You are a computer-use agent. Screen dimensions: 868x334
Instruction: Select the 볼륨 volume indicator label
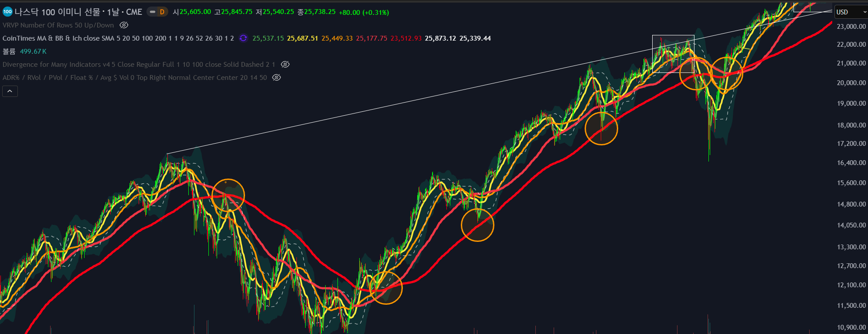pyautogui.click(x=9, y=52)
